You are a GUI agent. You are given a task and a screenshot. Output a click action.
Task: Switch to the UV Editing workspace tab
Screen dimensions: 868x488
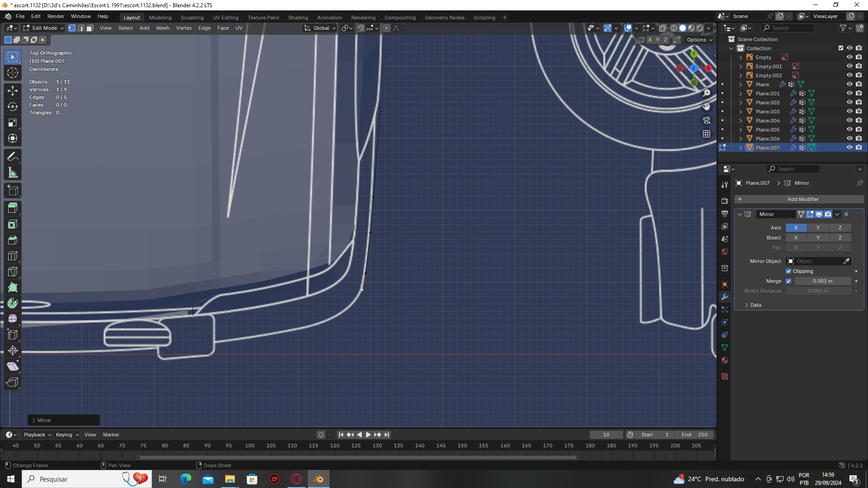click(x=225, y=18)
